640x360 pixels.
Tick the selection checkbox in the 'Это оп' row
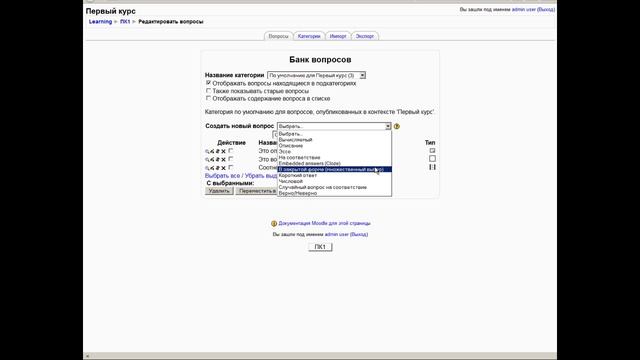coord(231,151)
